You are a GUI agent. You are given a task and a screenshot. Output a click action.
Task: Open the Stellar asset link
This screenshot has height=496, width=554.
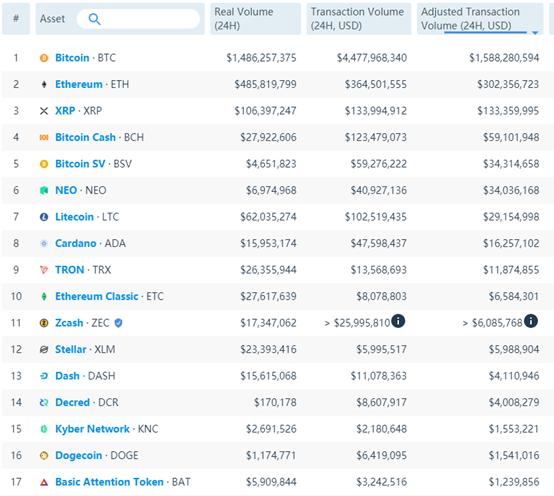71,349
